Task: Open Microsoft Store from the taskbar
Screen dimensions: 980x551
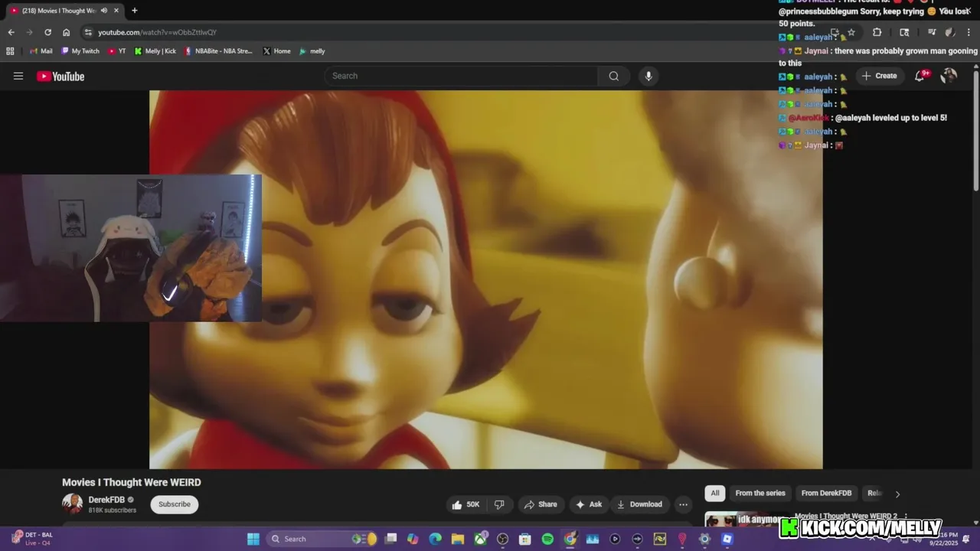Action: [525, 539]
